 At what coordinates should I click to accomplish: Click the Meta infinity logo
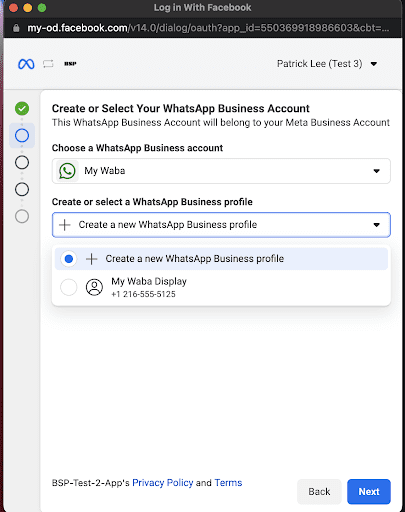(26, 64)
